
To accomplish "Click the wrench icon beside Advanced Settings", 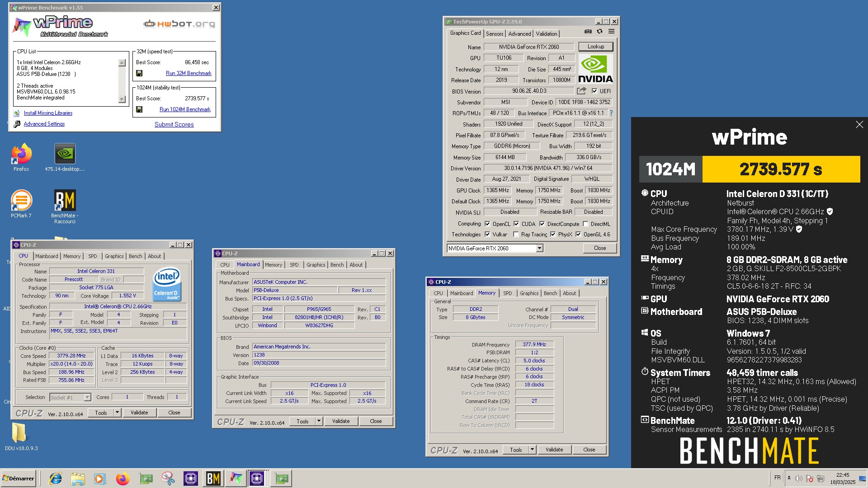I will tap(17, 124).
